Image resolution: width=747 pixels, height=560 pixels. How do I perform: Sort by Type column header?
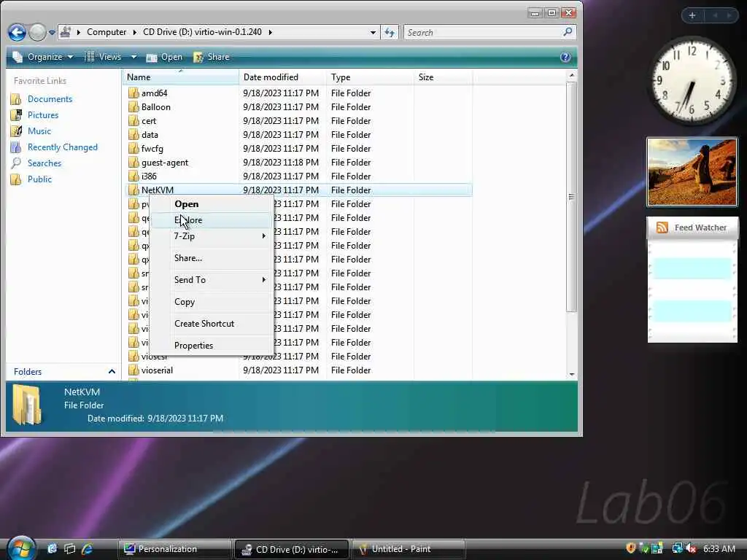click(370, 77)
